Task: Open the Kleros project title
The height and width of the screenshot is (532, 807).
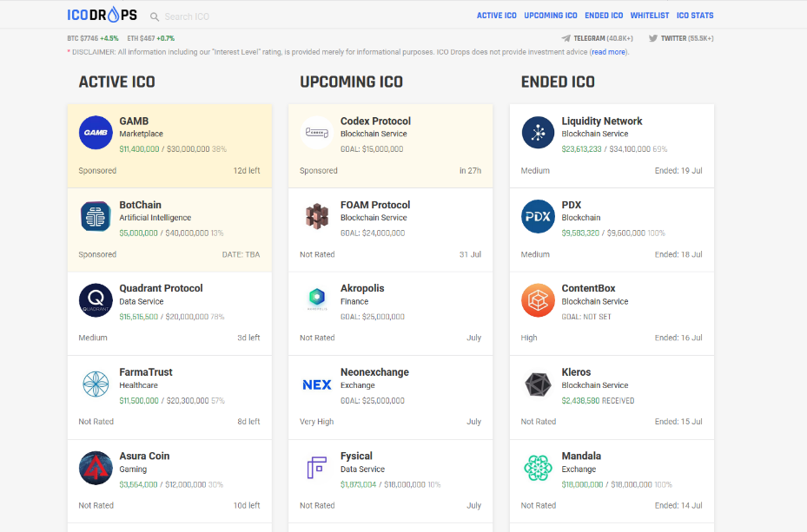Action: coord(576,371)
